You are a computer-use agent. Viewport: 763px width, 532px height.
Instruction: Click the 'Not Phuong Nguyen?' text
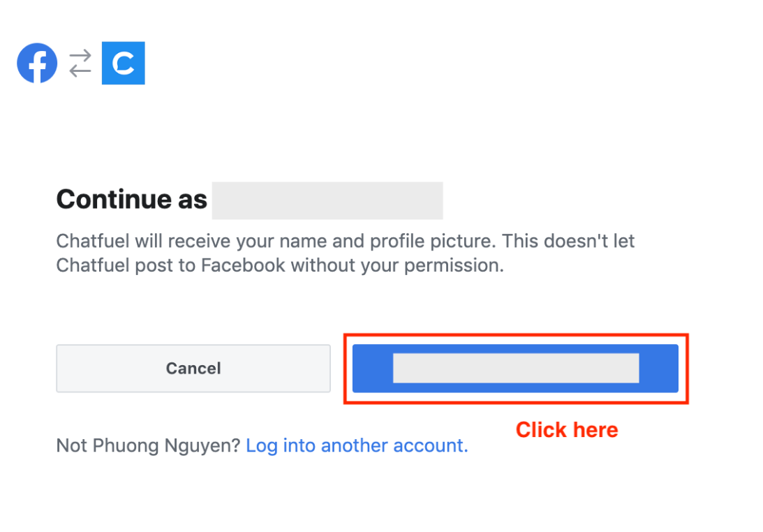click(148, 445)
